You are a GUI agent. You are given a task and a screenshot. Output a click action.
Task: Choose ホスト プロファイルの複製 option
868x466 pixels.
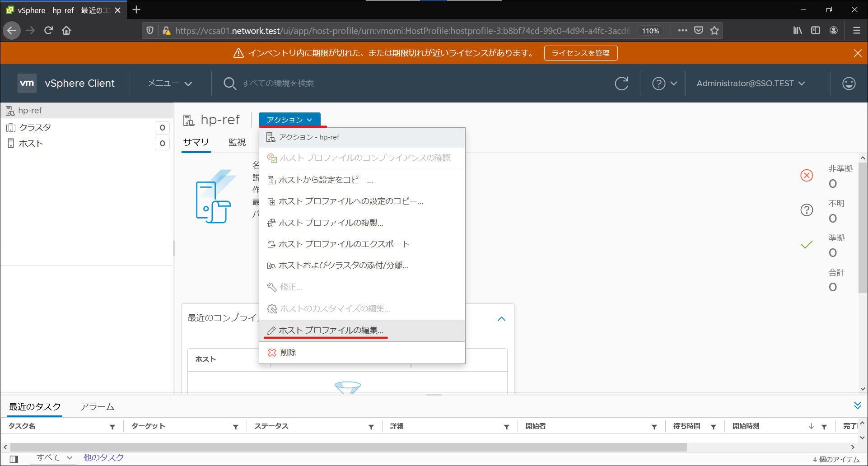click(x=362, y=223)
